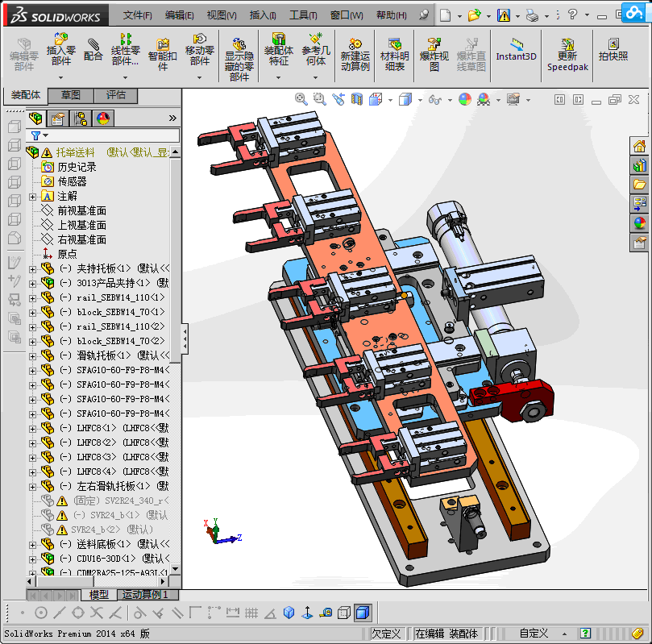Screen dimensions: 652x644
Task: Click Exploded View (爆炸视图) icon
Action: coord(434,55)
